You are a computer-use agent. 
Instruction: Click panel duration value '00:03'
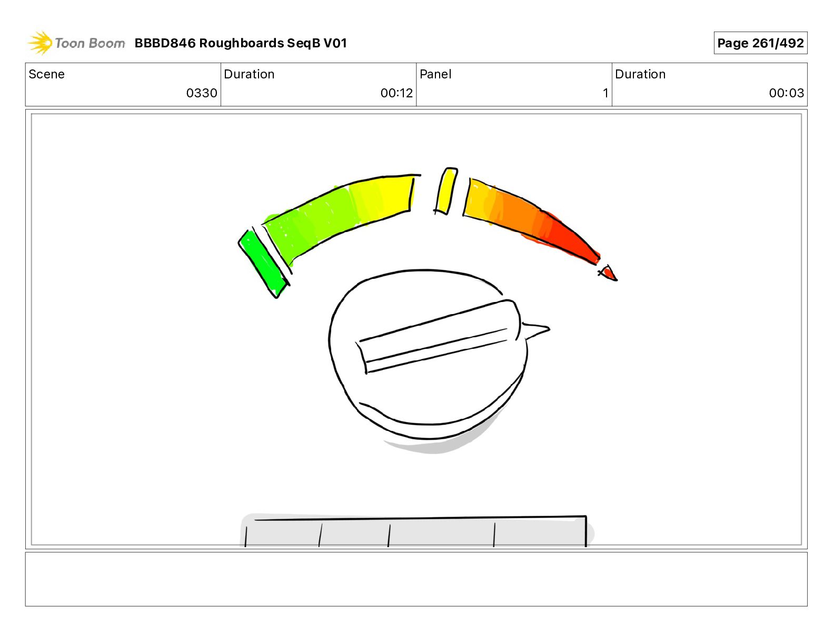786,93
